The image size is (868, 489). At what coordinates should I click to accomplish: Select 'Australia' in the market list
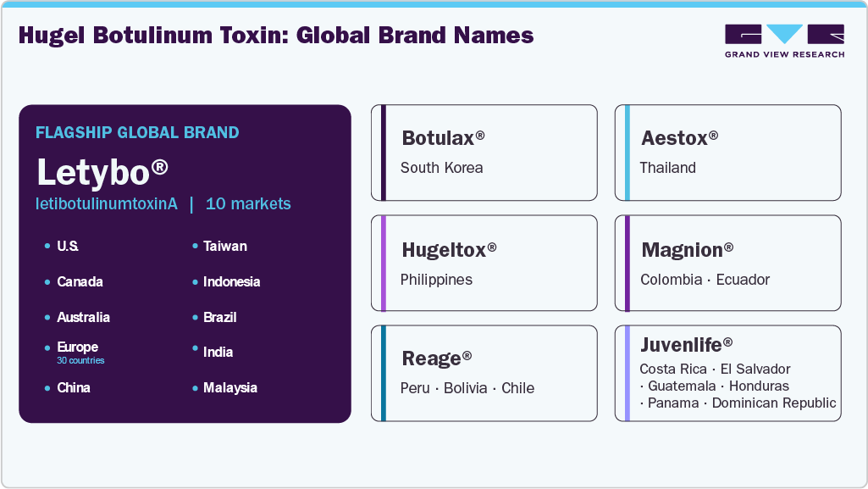tap(83, 317)
